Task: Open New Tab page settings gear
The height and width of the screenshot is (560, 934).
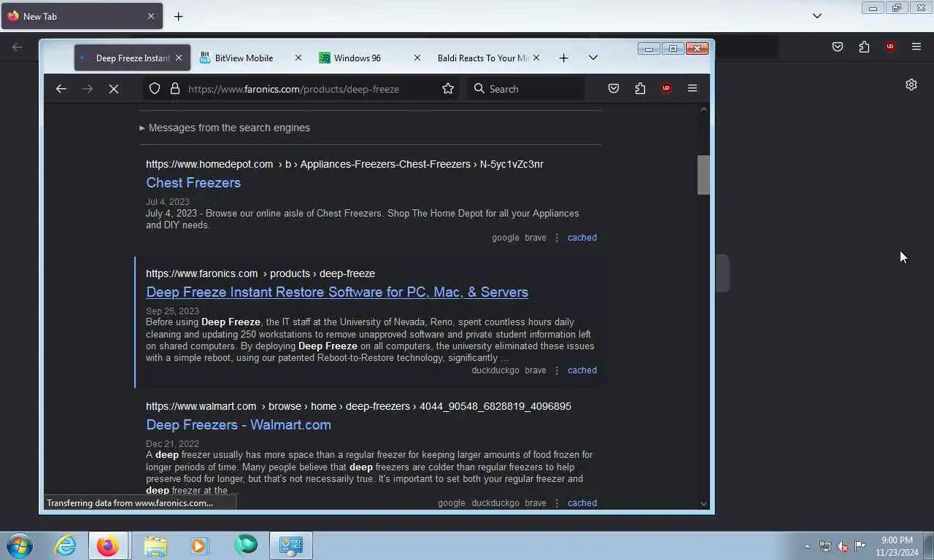Action: click(x=911, y=85)
